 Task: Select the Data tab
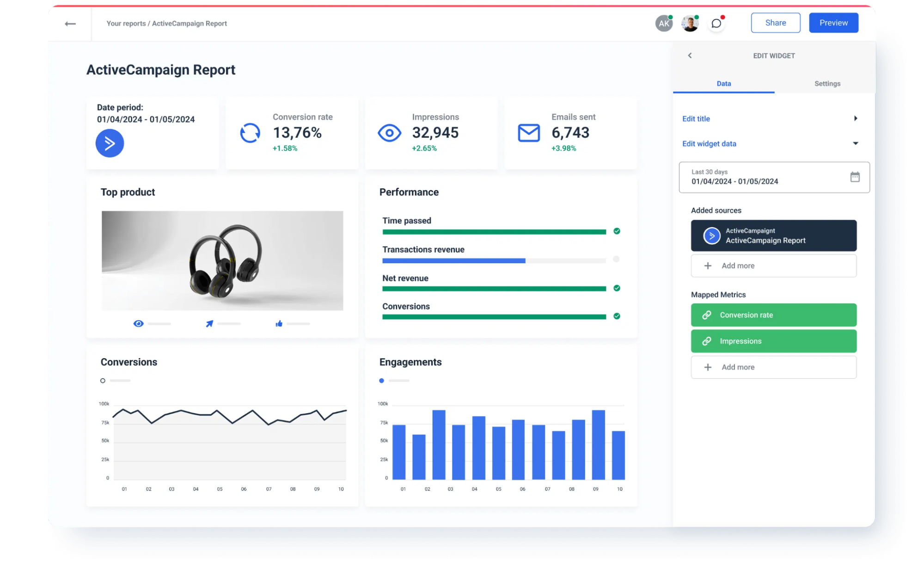click(724, 84)
